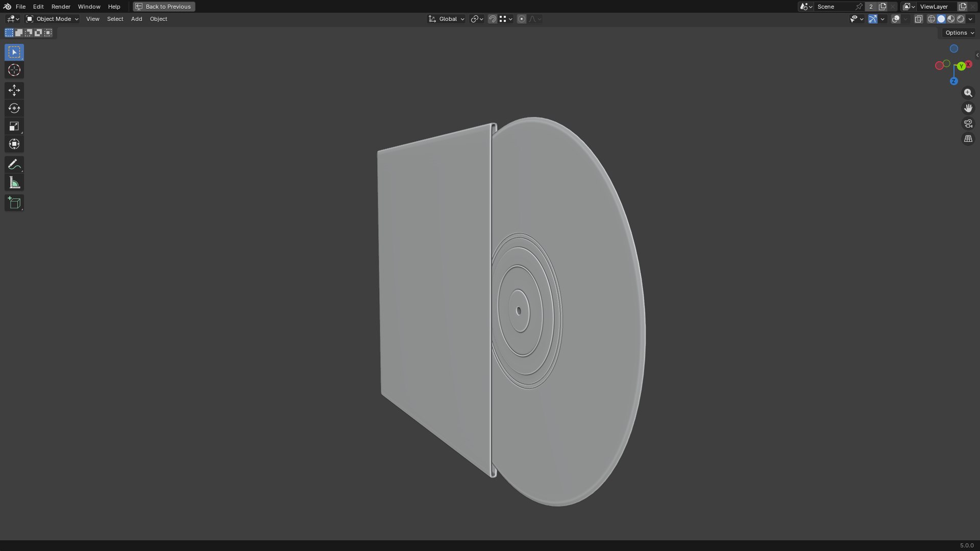Click the hand pan view icon
The height and width of the screenshot is (551, 980).
(x=968, y=108)
